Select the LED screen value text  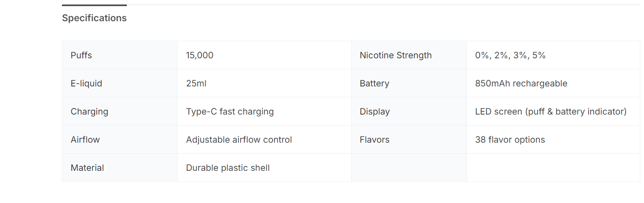click(551, 112)
